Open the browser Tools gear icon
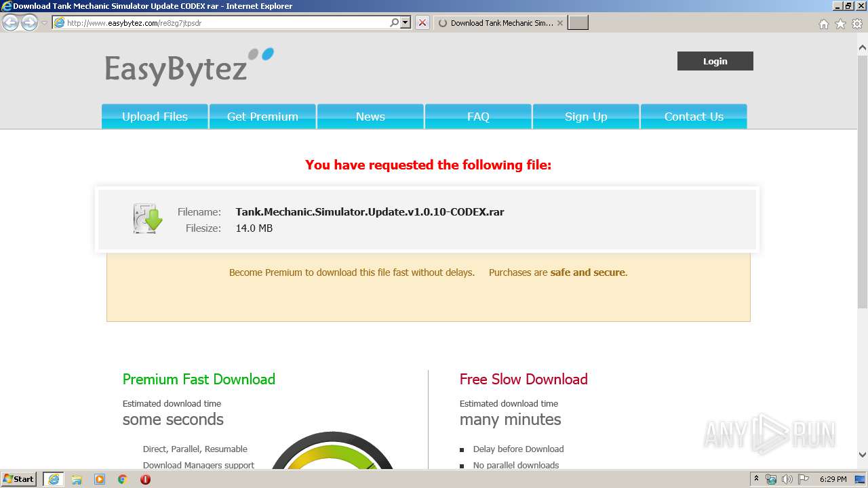This screenshot has width=868, height=488. point(857,24)
